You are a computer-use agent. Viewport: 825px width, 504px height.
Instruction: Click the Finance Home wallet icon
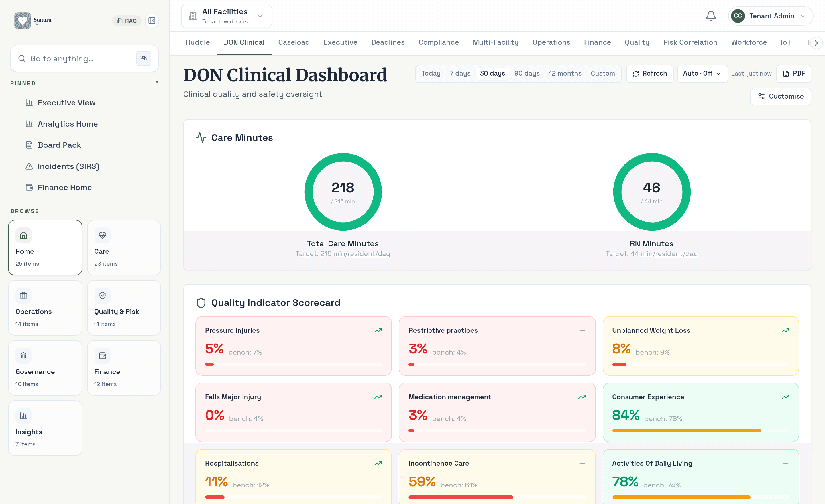point(29,187)
